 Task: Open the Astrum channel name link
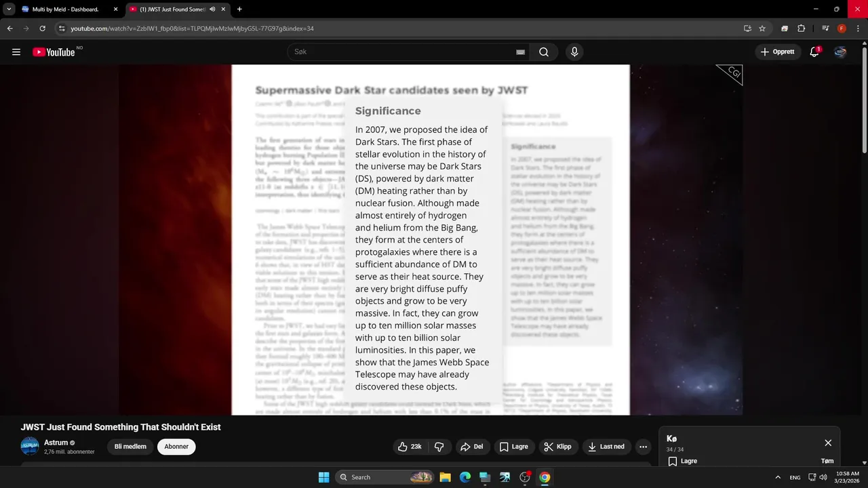tap(56, 443)
